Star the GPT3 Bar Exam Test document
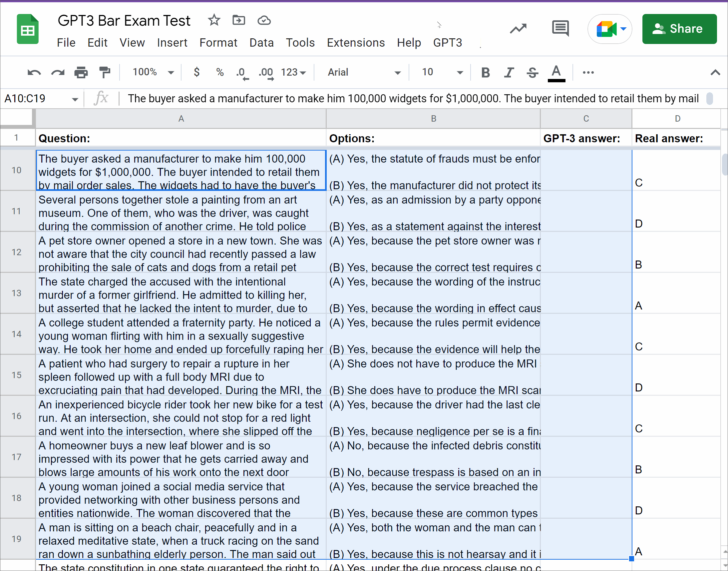728x571 pixels. [x=214, y=20]
